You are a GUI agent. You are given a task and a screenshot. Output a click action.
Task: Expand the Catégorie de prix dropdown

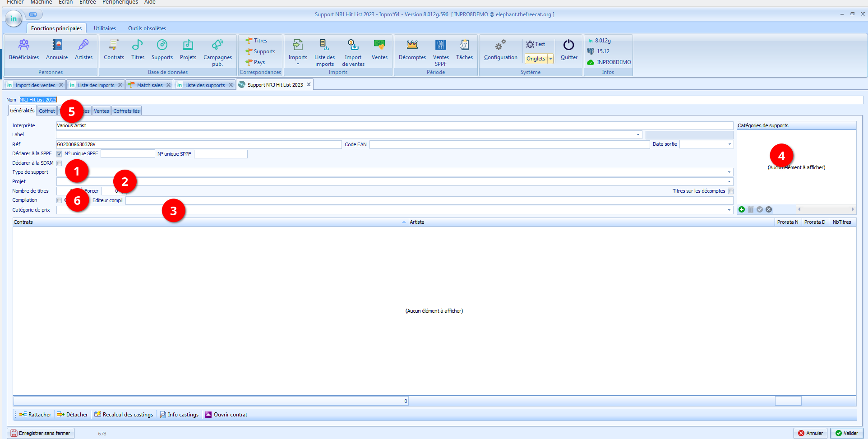click(729, 210)
